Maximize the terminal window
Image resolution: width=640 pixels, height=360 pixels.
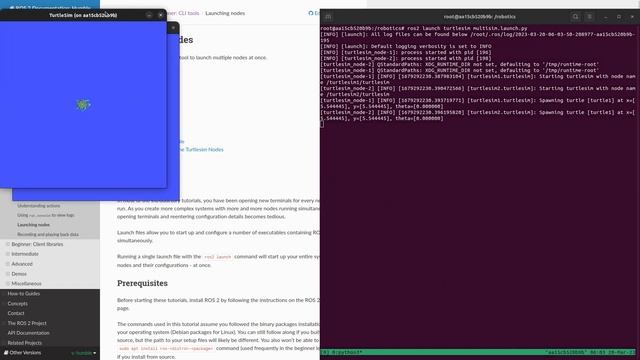pos(619,17)
